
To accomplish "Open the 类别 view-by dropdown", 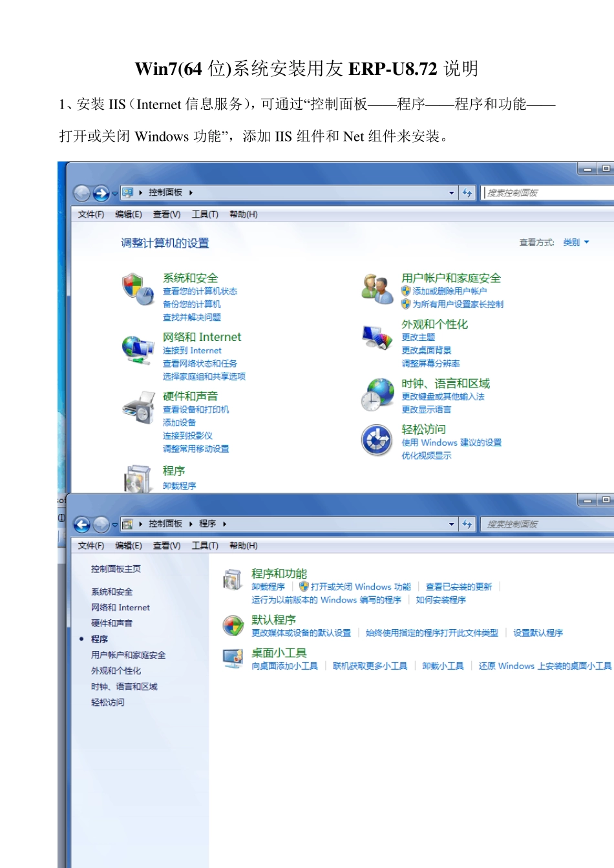I will click(x=576, y=243).
